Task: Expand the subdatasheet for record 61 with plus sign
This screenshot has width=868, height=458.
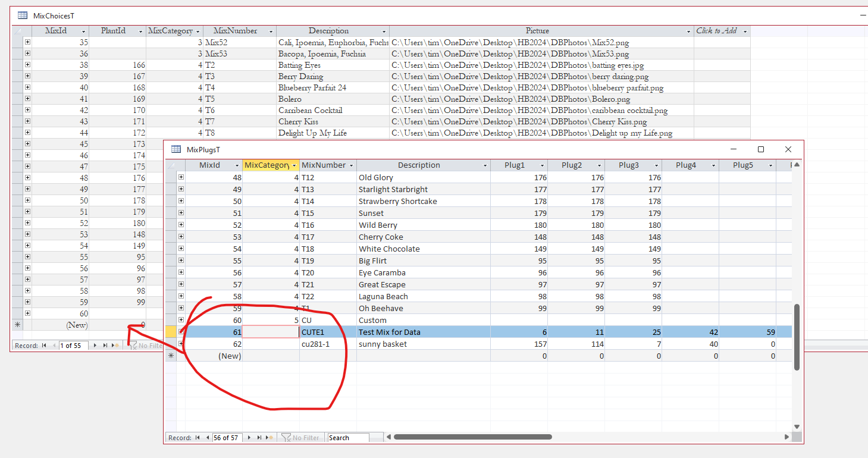Action: (x=181, y=332)
